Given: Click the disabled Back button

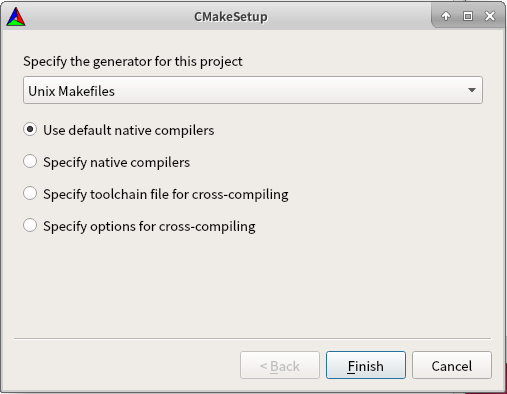Looking at the screenshot, I should pyautogui.click(x=280, y=365).
